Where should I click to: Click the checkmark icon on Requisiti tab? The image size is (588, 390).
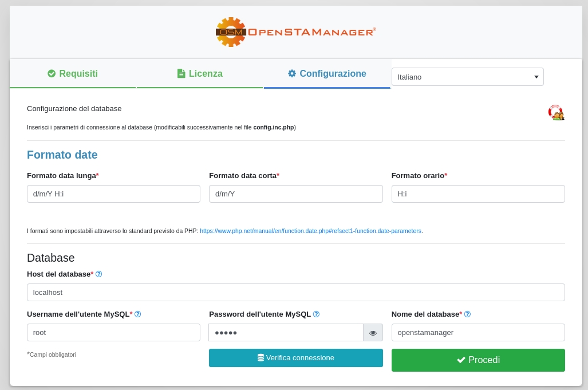[x=52, y=73]
